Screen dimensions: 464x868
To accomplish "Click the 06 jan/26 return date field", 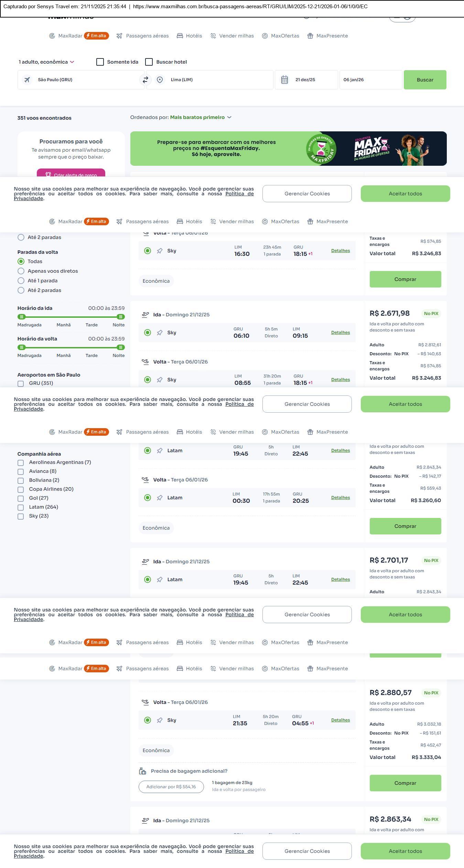I will [370, 80].
